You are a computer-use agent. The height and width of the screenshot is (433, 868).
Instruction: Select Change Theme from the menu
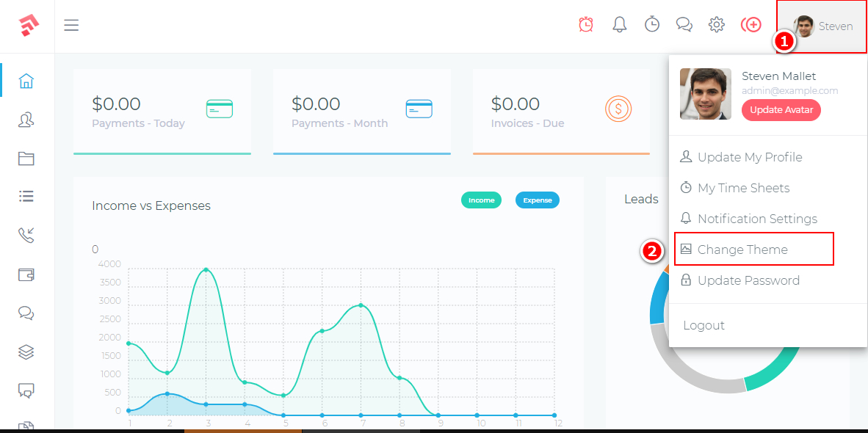pyautogui.click(x=742, y=250)
